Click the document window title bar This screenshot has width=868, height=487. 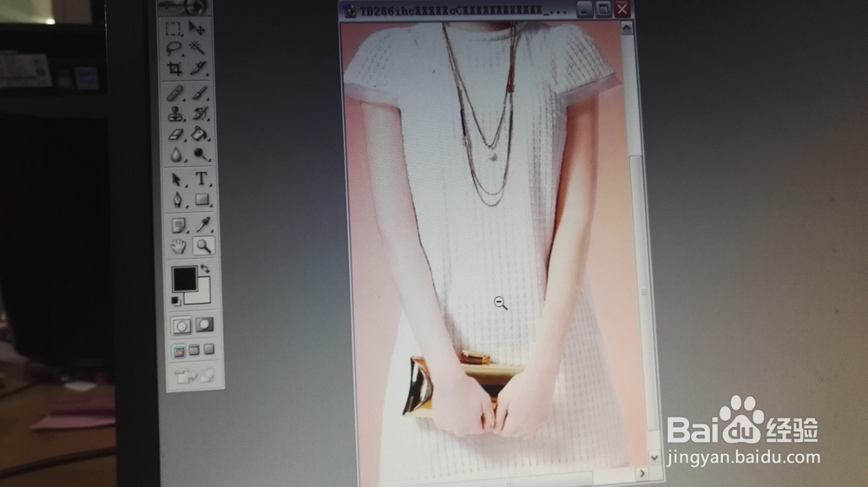463,10
